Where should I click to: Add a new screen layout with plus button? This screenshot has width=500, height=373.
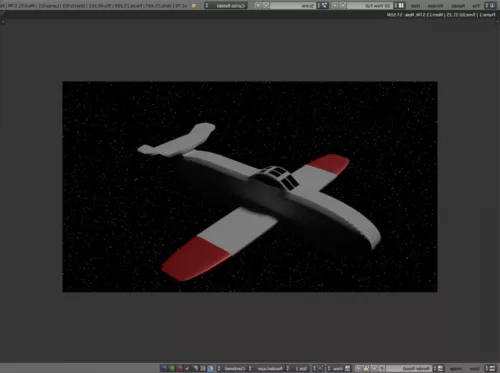[343, 6]
